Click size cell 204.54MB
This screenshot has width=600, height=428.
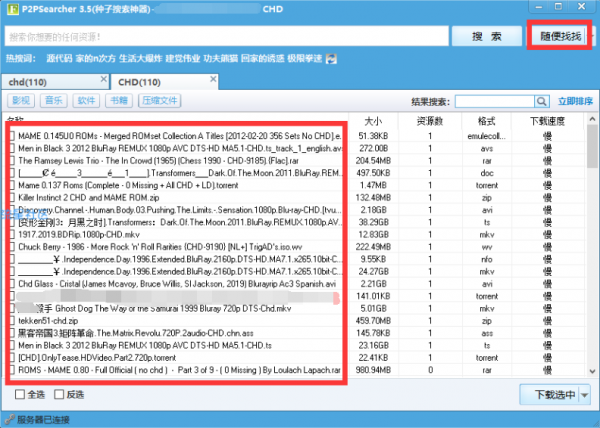373,161
